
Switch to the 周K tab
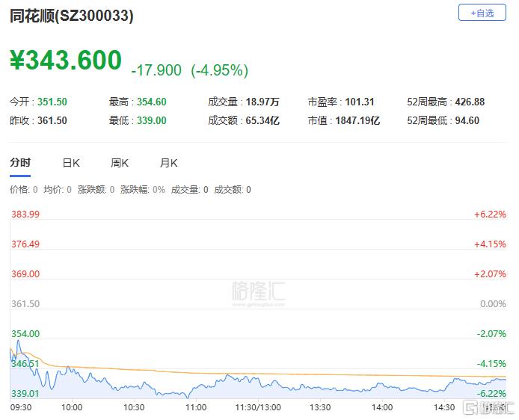[120, 163]
